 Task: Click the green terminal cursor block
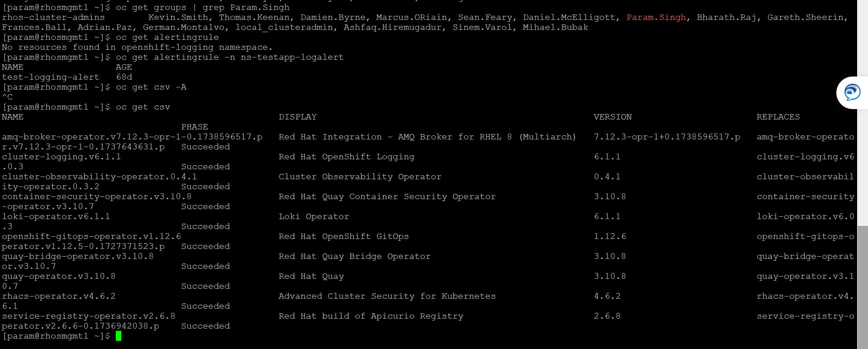pyautogui.click(x=119, y=336)
